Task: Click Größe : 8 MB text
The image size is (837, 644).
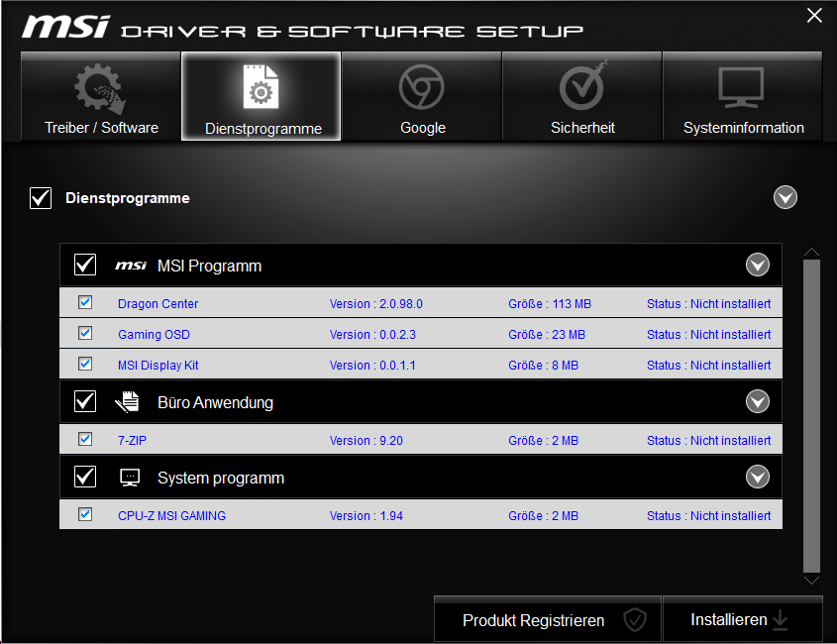Action: coord(544,366)
